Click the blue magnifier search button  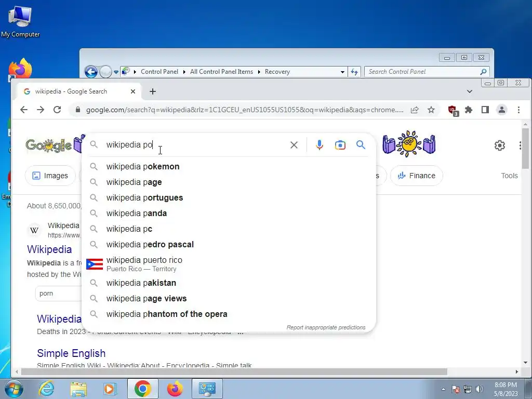pyautogui.click(x=361, y=145)
